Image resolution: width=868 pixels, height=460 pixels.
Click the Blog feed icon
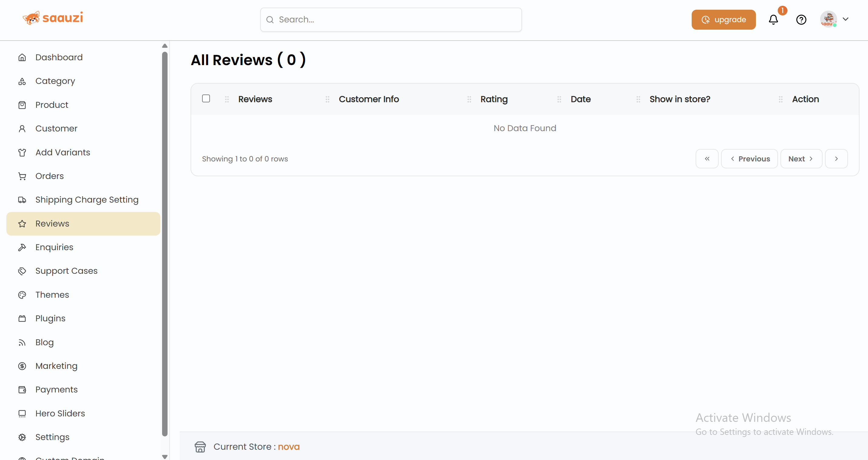tap(22, 343)
